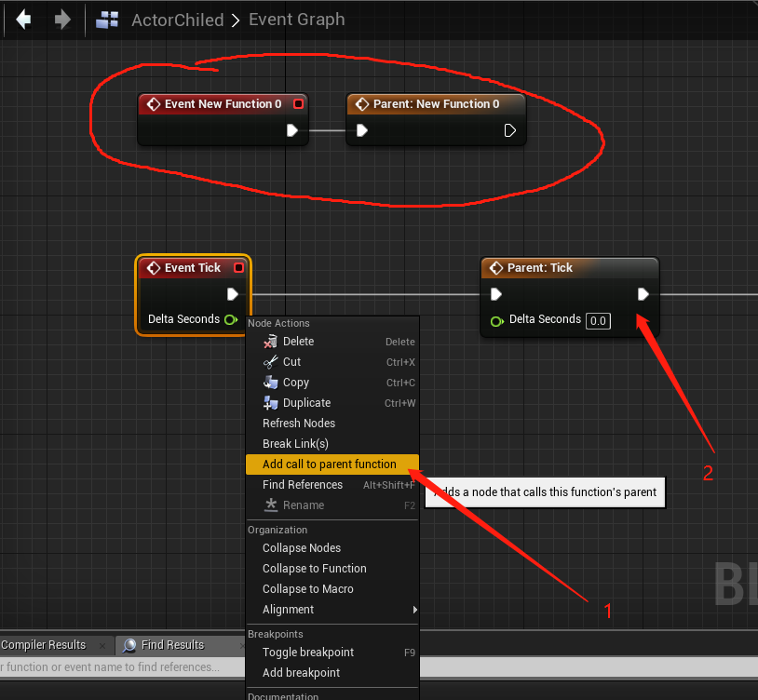Click "Find References"
The height and width of the screenshot is (700, 758).
point(302,484)
